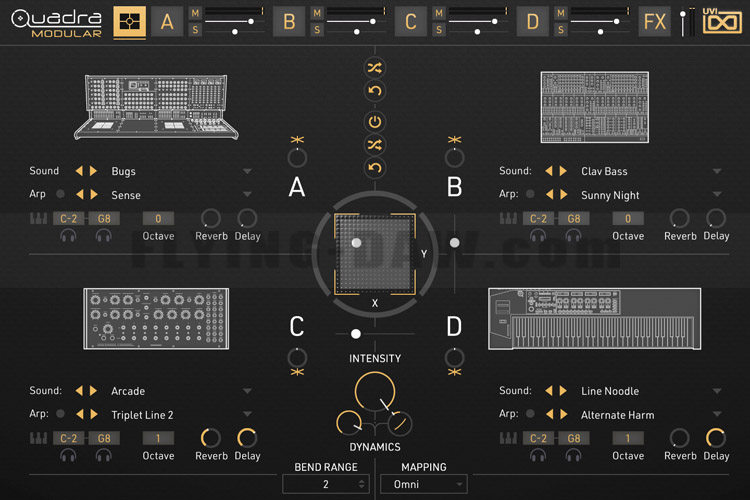The image size is (750, 500).
Task: Click the UVI logo icon
Action: 722,21
